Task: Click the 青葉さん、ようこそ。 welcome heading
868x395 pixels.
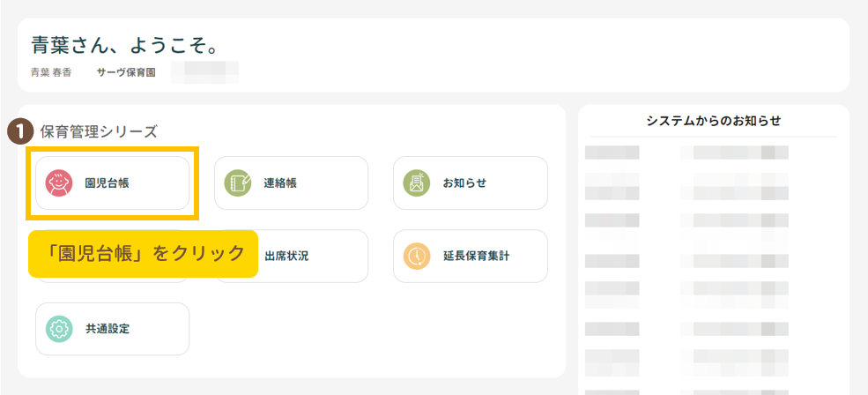Action: click(x=124, y=45)
